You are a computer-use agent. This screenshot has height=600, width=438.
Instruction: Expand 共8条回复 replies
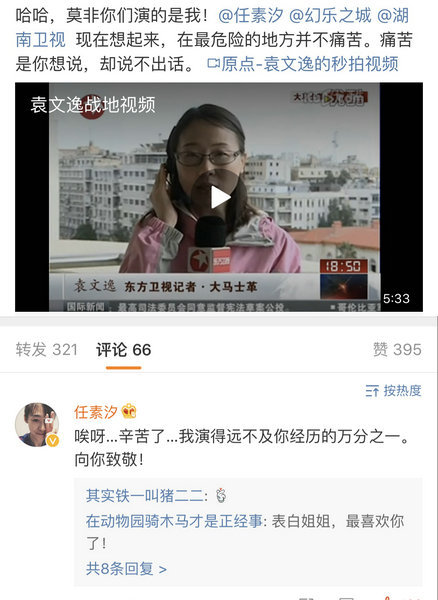[126, 569]
